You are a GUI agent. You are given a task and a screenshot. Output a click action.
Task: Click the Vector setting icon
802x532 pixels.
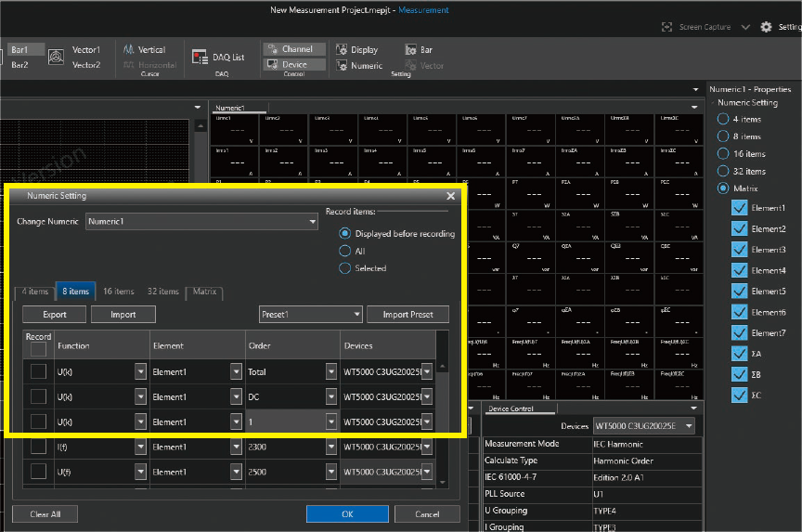(x=410, y=66)
